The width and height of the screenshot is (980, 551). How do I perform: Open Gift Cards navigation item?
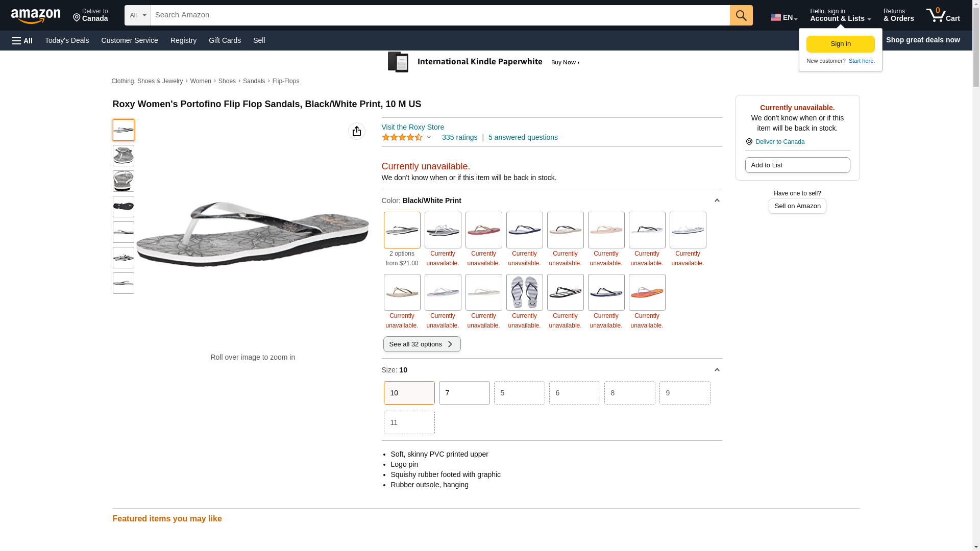tap(225, 40)
